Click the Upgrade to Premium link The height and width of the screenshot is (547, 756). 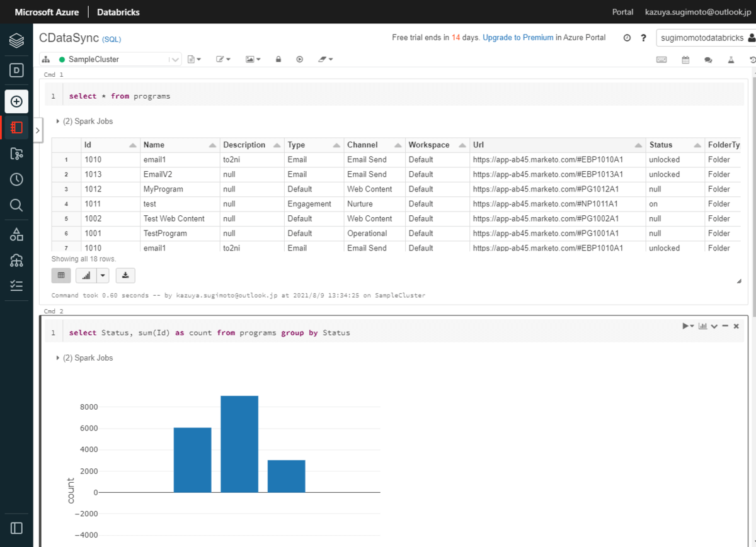click(518, 38)
